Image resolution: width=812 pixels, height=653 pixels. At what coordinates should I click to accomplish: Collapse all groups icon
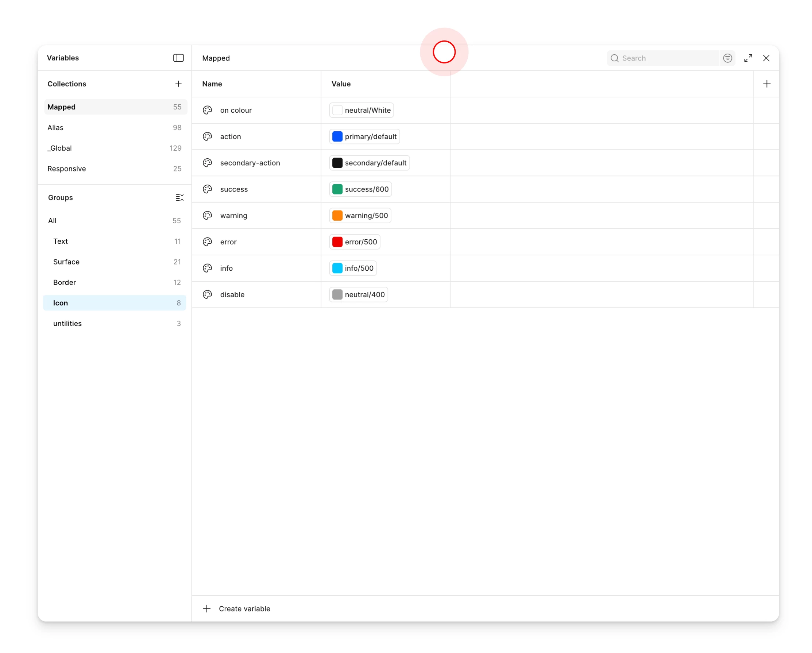point(179,197)
